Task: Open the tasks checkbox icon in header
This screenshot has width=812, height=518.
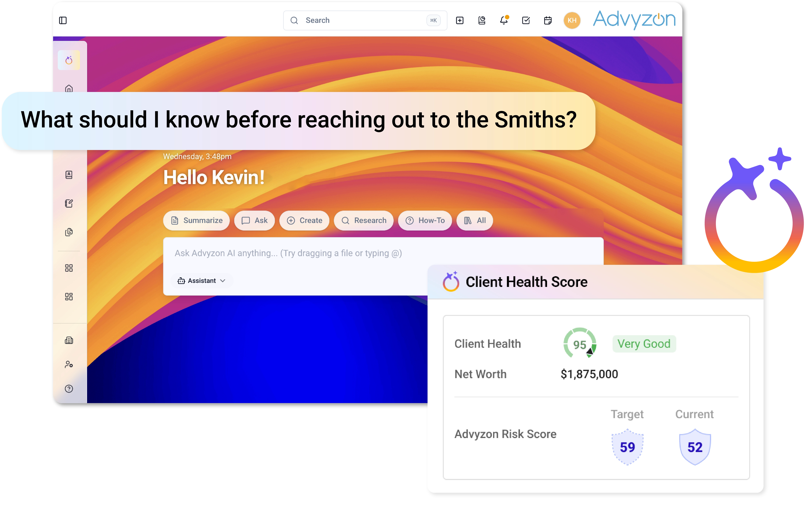Action: pos(526,21)
